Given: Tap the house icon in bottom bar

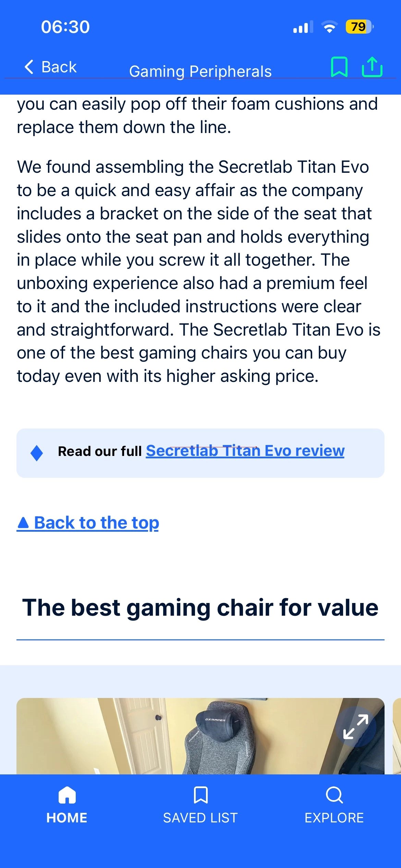Looking at the screenshot, I should point(67,795).
